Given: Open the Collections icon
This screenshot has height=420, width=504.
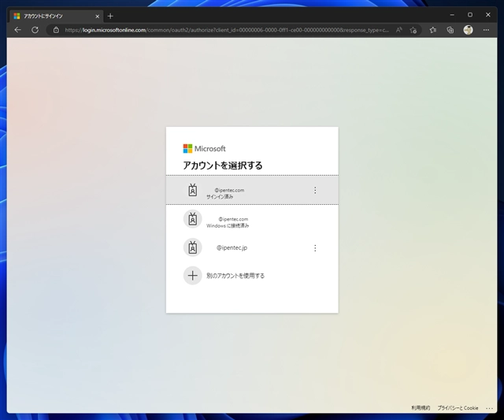Looking at the screenshot, I should (450, 30).
